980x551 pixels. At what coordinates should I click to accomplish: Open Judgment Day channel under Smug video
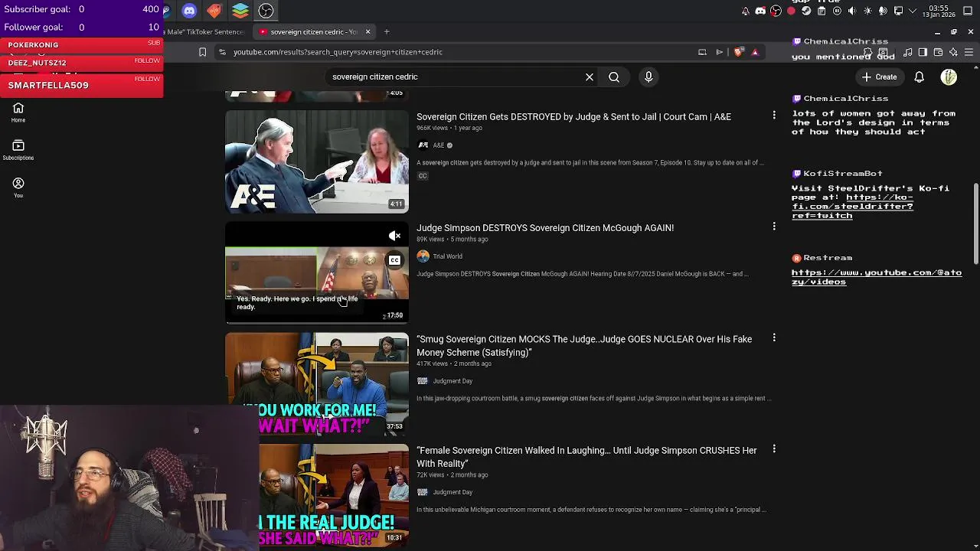pyautogui.click(x=452, y=381)
